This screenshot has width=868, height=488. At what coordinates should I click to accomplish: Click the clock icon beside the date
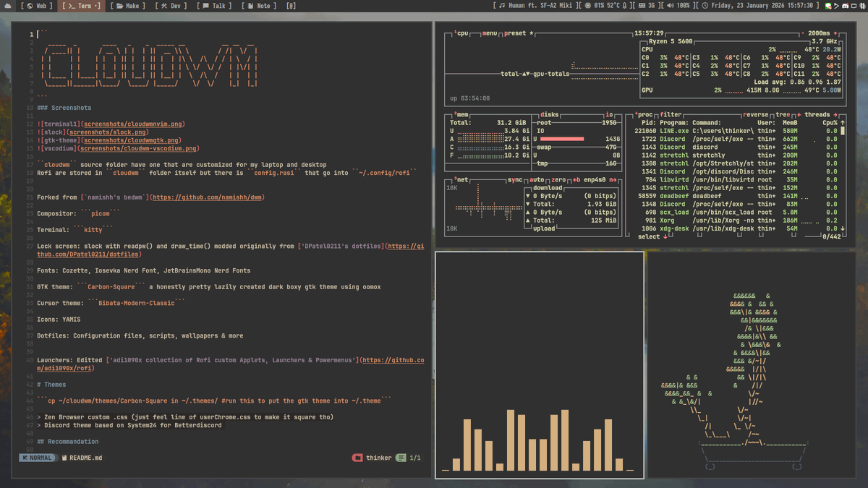tap(705, 6)
